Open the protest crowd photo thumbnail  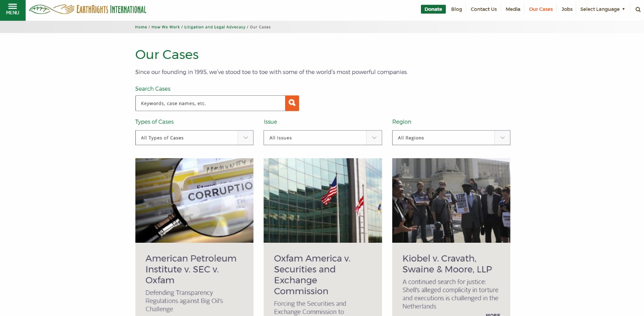point(451,200)
